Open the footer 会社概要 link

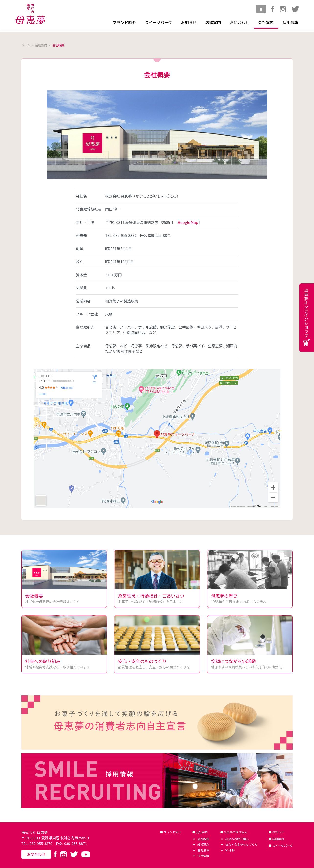[203, 839]
